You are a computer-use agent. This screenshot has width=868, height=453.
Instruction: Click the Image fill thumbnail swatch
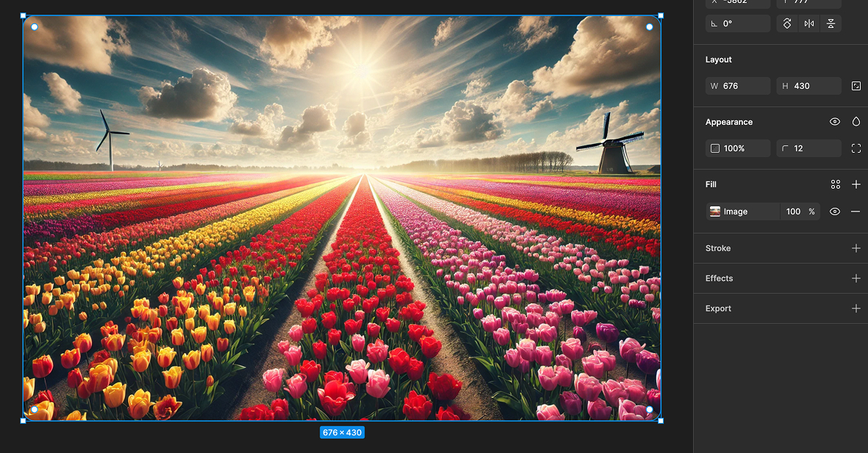[715, 211]
